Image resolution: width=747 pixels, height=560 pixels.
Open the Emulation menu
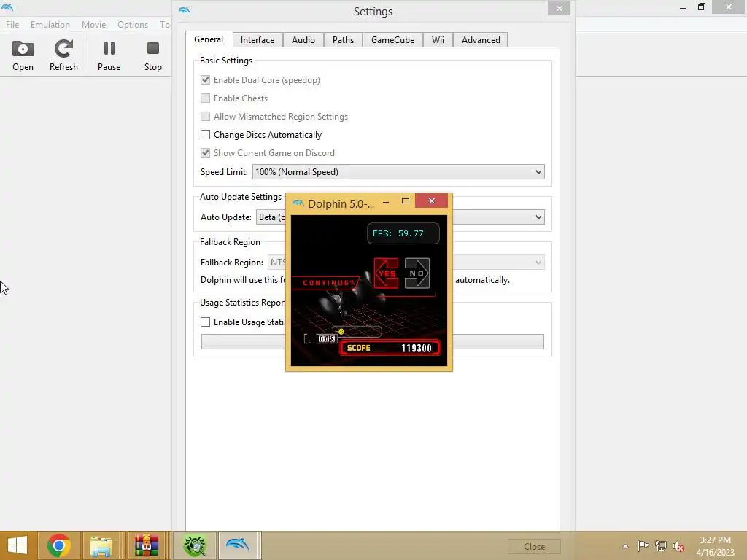click(50, 24)
